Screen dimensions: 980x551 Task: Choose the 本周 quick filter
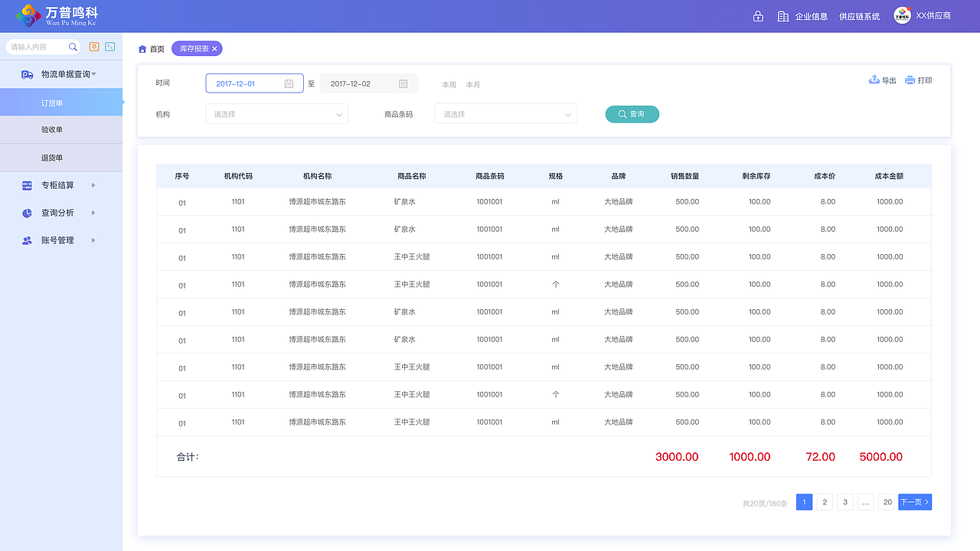(x=449, y=85)
